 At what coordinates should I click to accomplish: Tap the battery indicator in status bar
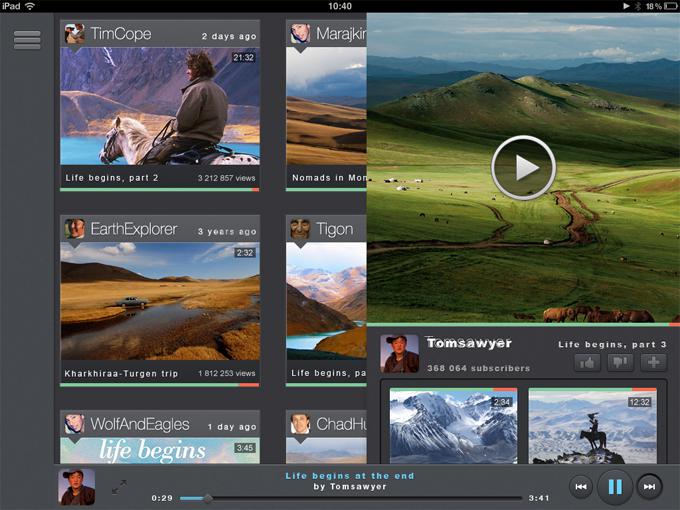tap(670, 6)
